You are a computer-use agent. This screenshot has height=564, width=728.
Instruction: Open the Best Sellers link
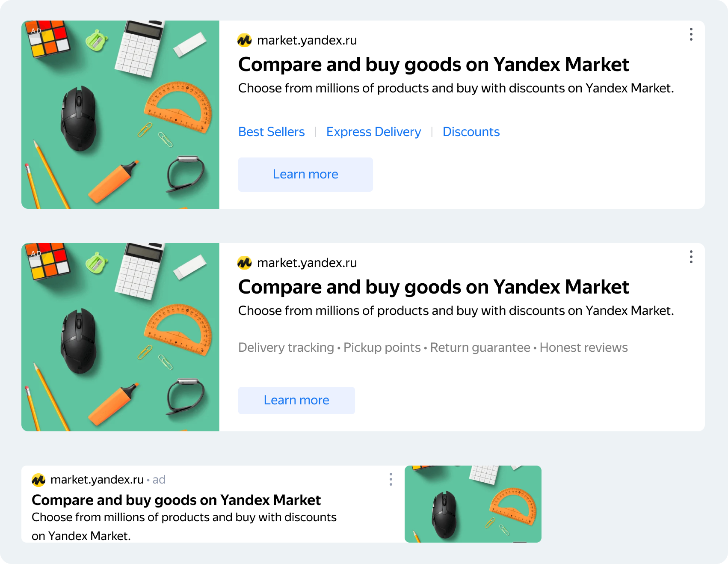coord(271,132)
